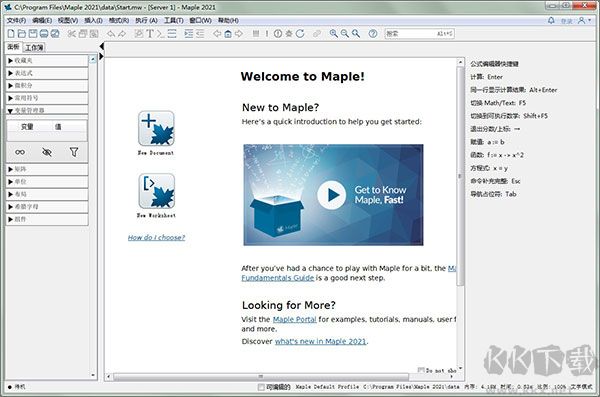
Task: Zoom in with plus magnifier icon
Action: 334,34
